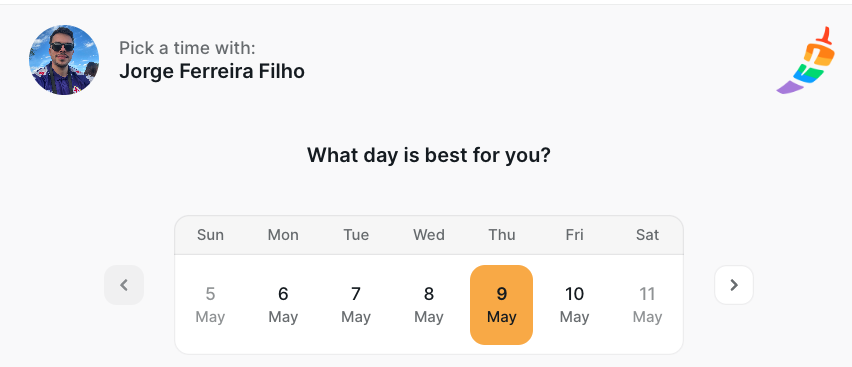The image size is (852, 367).
Task: Click the Sat column header
Action: pyautogui.click(x=647, y=235)
